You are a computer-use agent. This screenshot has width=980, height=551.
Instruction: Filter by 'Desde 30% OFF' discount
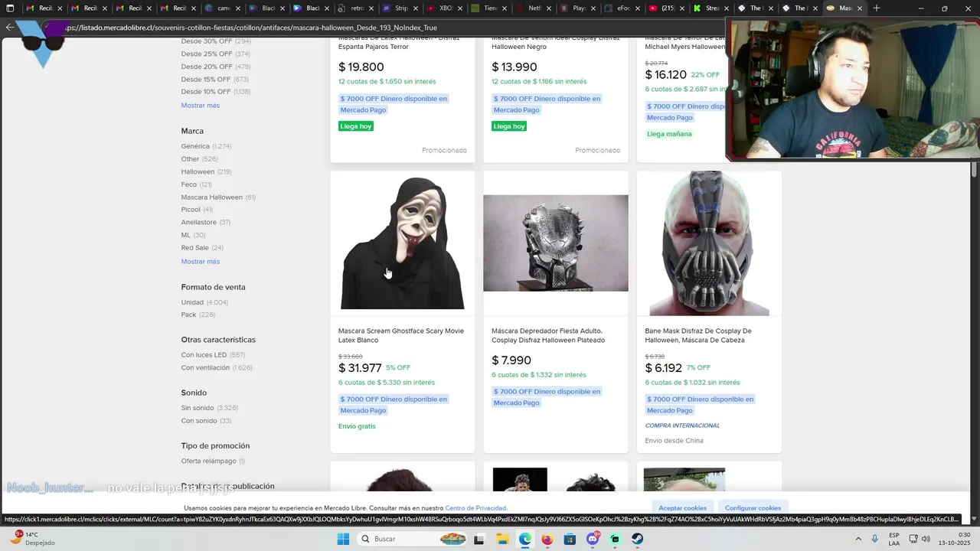point(216,41)
